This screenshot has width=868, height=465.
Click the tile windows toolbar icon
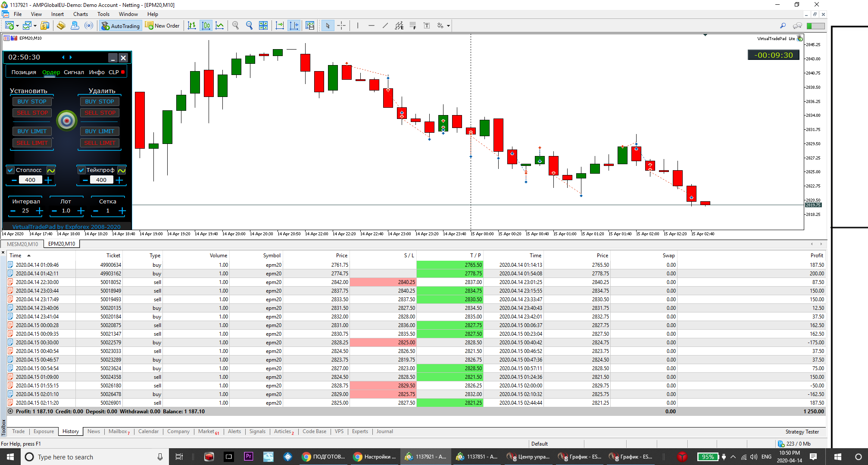pyautogui.click(x=263, y=26)
